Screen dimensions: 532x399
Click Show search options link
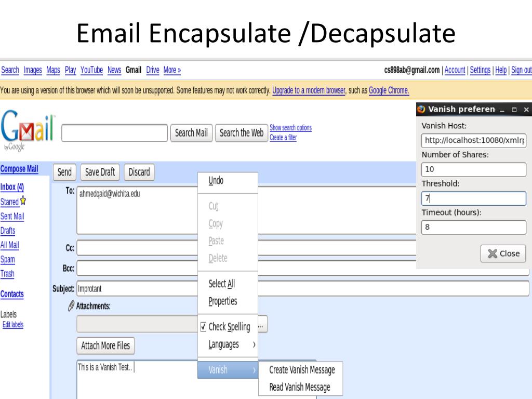point(290,128)
